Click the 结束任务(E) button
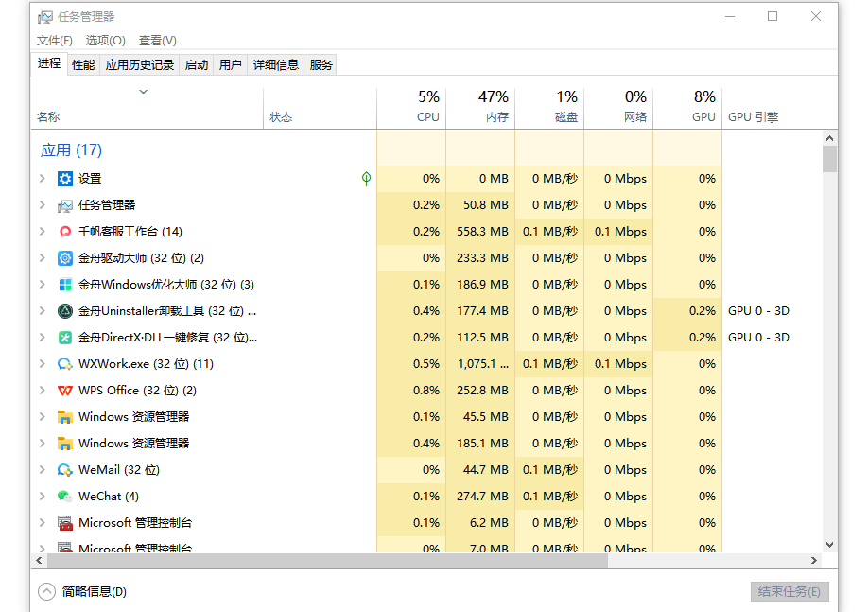The height and width of the screenshot is (612, 868). coord(790,591)
